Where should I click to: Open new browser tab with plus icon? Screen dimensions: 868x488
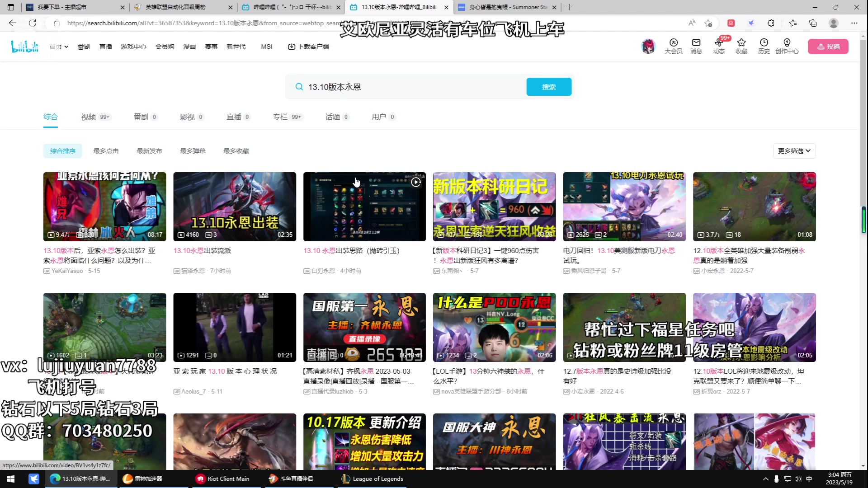pyautogui.click(x=569, y=7)
